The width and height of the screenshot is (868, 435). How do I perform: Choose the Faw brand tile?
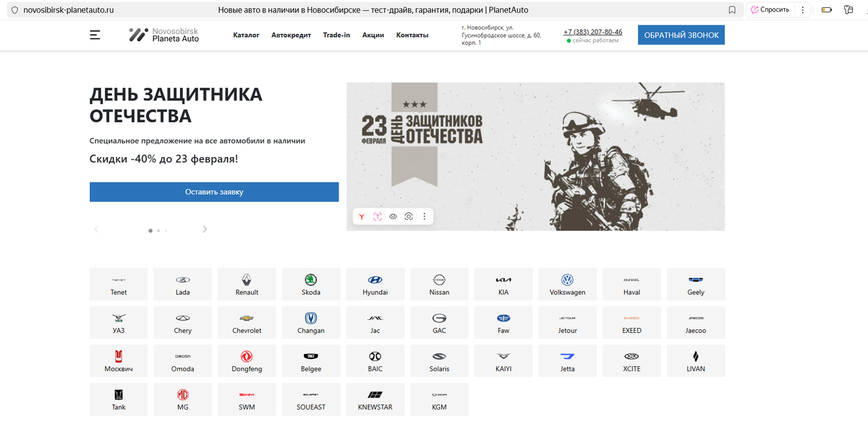tap(503, 322)
